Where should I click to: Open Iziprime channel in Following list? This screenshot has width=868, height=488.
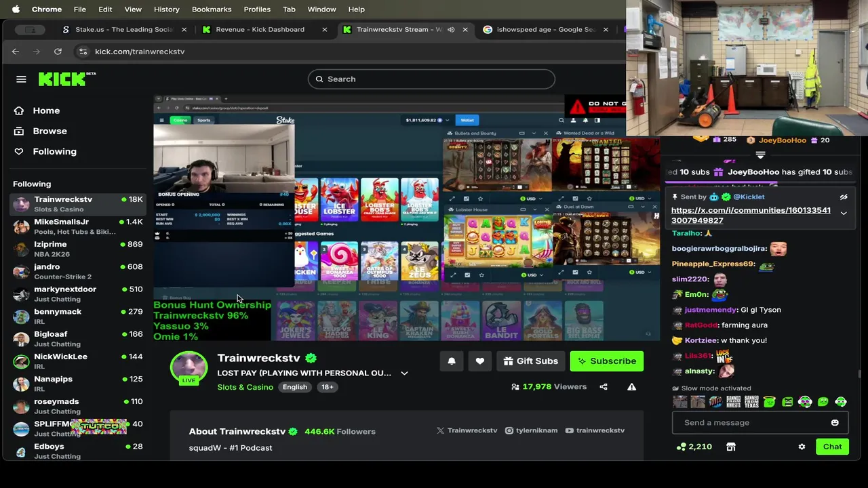[78, 249]
